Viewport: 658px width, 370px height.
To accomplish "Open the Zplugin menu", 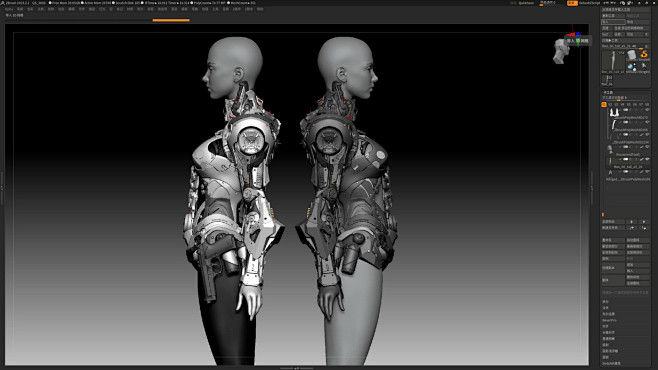I will click(237, 9).
